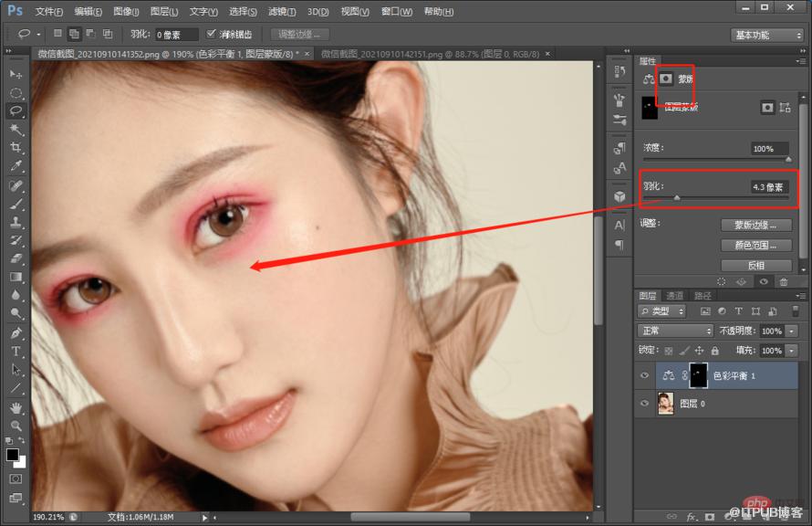Screen dimensions: 812x526
Task: Open the Properties panel flyout menu
Action: click(x=800, y=61)
